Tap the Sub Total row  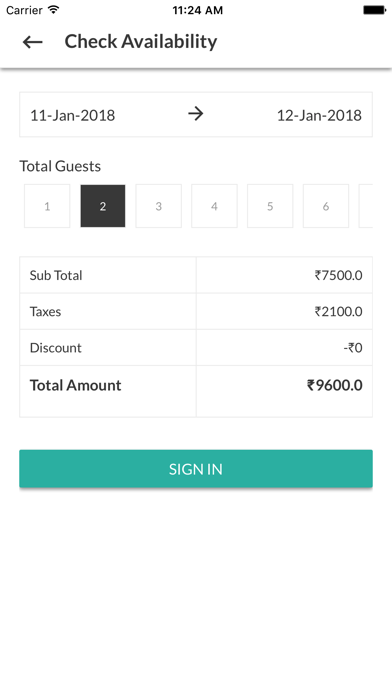(x=196, y=275)
